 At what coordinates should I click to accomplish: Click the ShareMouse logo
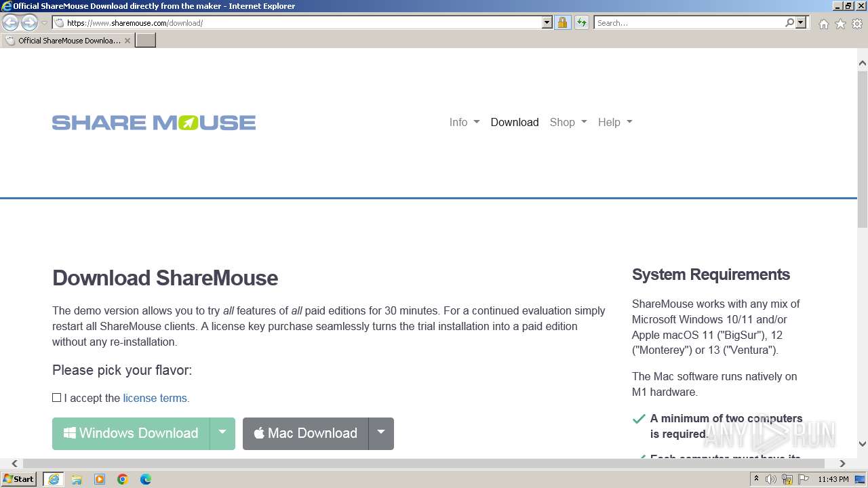(x=154, y=122)
